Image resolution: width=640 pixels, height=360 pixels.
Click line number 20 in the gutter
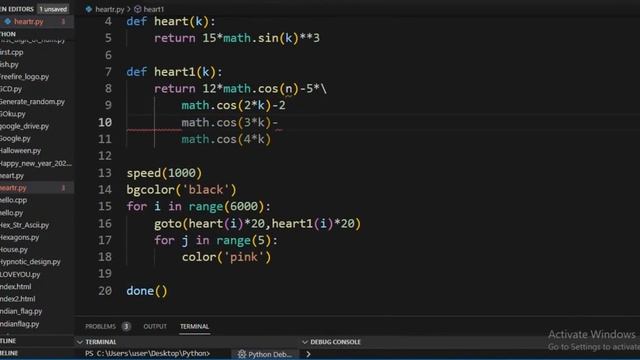(x=105, y=291)
